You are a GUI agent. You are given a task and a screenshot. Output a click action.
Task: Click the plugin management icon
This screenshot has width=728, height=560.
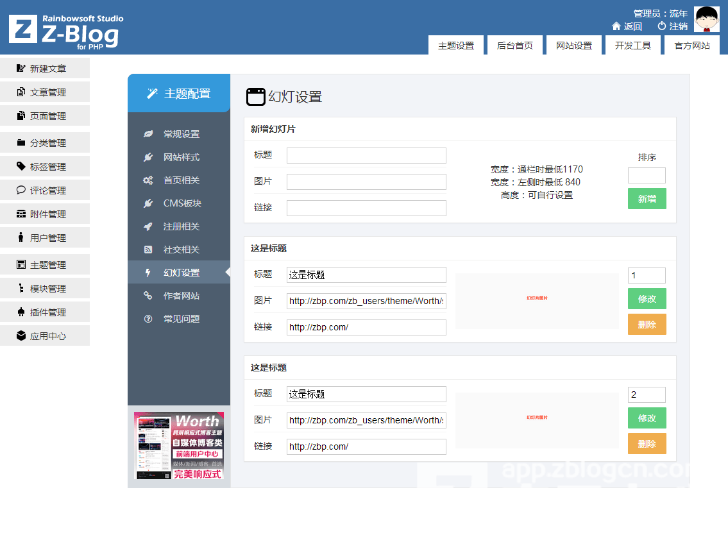click(x=21, y=312)
